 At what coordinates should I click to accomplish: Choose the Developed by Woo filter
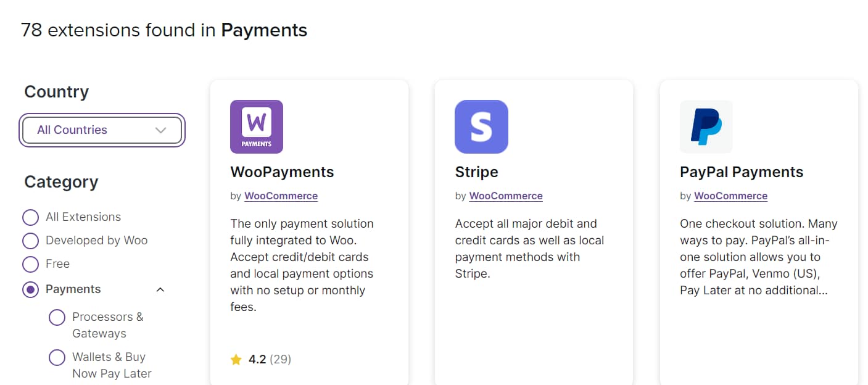(x=30, y=241)
